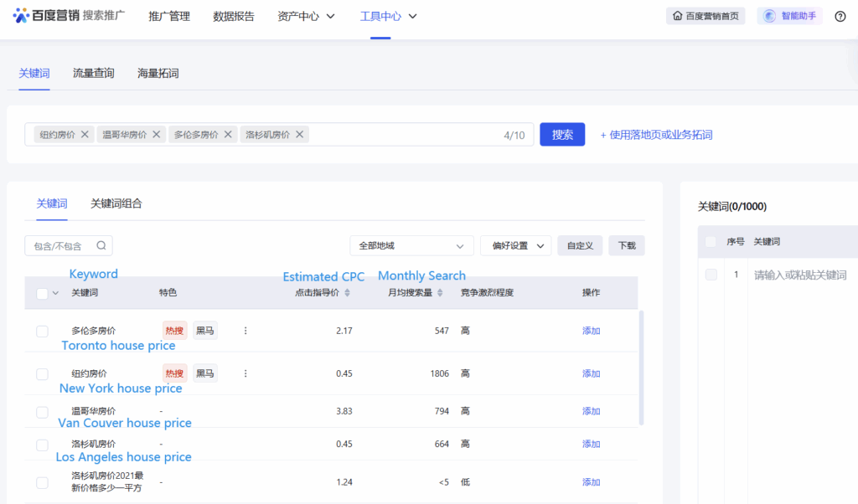858x504 pixels.
Task: Toggle the header checkbox in 关键词 list panel
Action: 711,242
